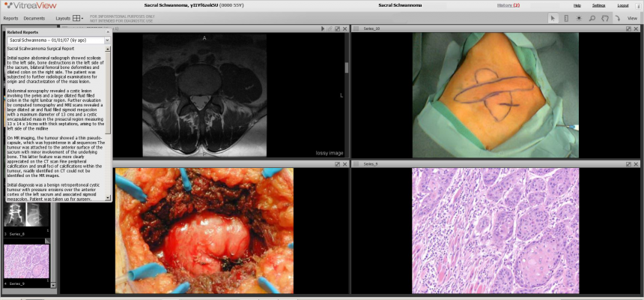Open the View menu in toolbar
644x300 pixels.
(632, 18)
